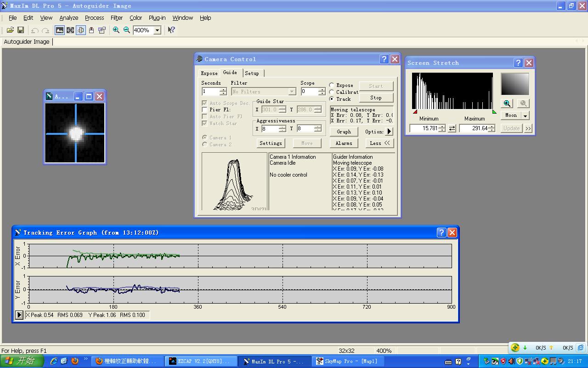This screenshot has height=368, width=588.
Task: Switch to the Setup tab
Action: [x=252, y=73]
